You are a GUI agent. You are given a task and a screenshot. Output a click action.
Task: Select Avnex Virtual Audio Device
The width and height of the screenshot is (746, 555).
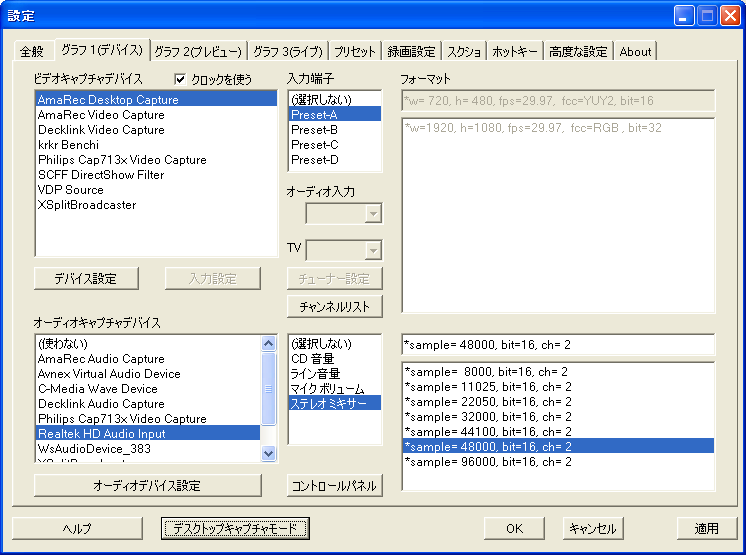point(148,374)
